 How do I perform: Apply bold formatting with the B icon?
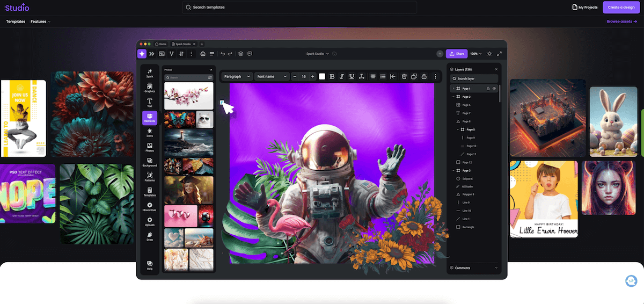click(x=332, y=77)
